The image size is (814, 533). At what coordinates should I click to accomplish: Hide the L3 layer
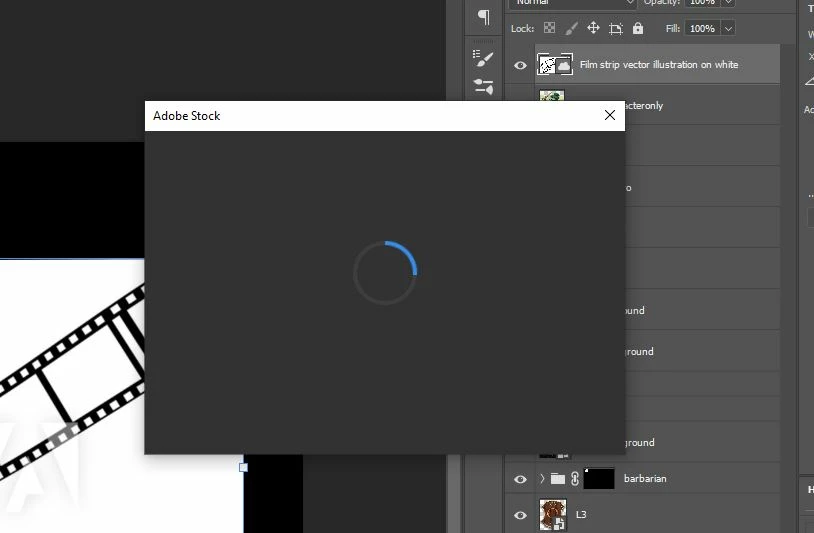click(x=520, y=515)
